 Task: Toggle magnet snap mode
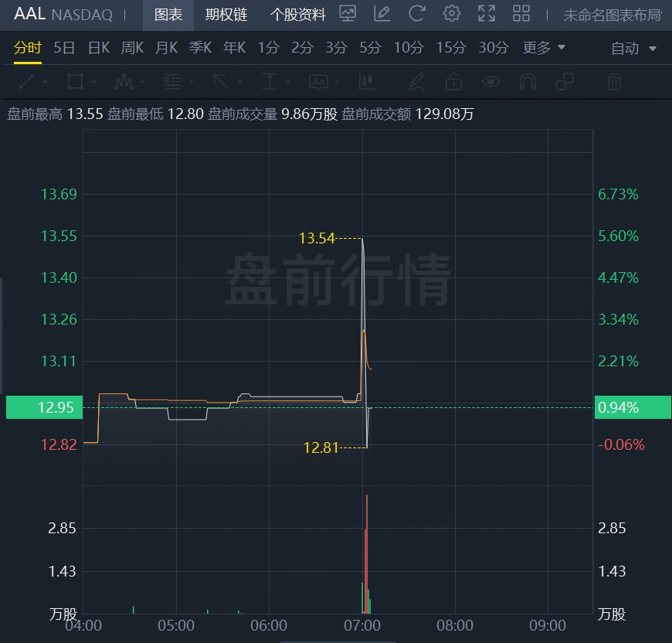click(x=528, y=81)
